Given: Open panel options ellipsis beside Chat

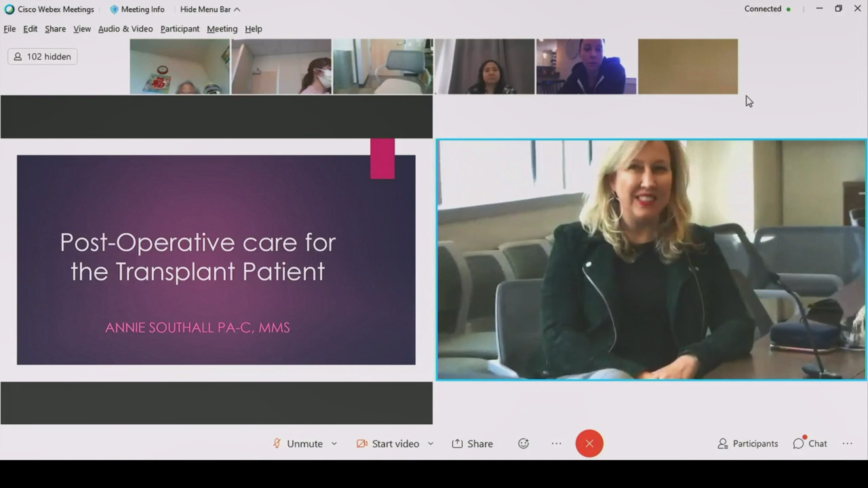Looking at the screenshot, I should pos(848,444).
